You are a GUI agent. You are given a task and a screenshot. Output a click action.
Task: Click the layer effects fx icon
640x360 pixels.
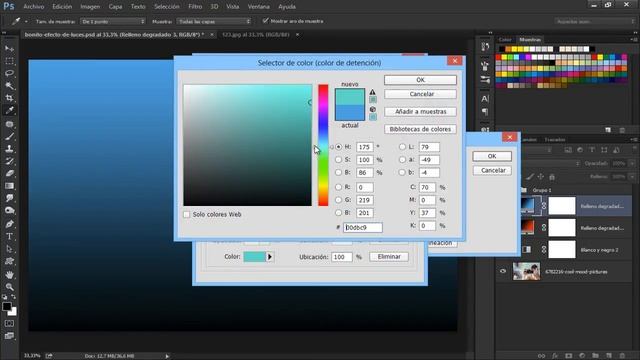(555, 356)
